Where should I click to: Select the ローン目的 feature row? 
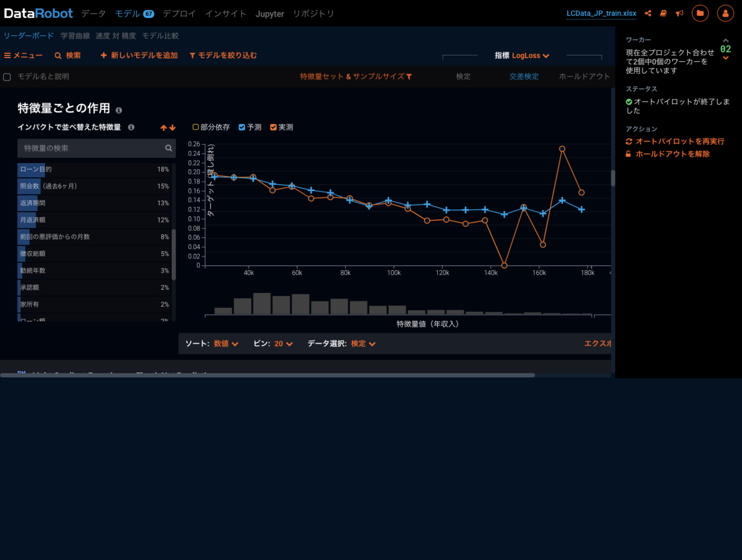[94, 169]
